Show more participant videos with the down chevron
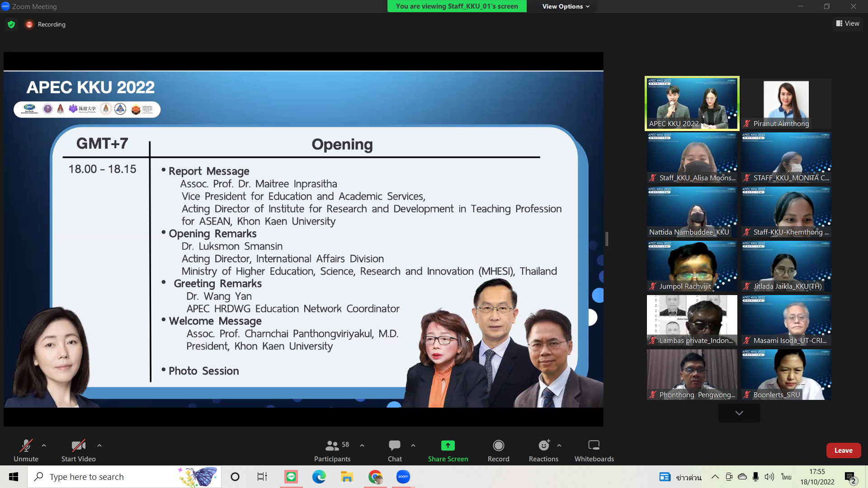Screen dimensions: 868x488 click(x=739, y=413)
